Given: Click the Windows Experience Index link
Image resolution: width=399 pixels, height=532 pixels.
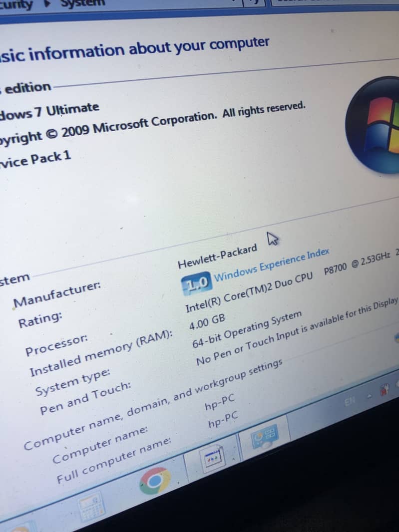Looking at the screenshot, I should coord(271,265).
